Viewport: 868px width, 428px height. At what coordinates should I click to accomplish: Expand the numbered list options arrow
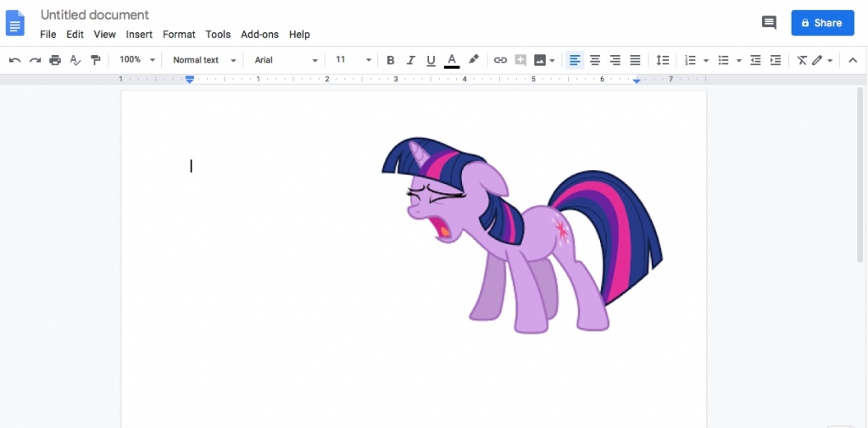click(706, 61)
